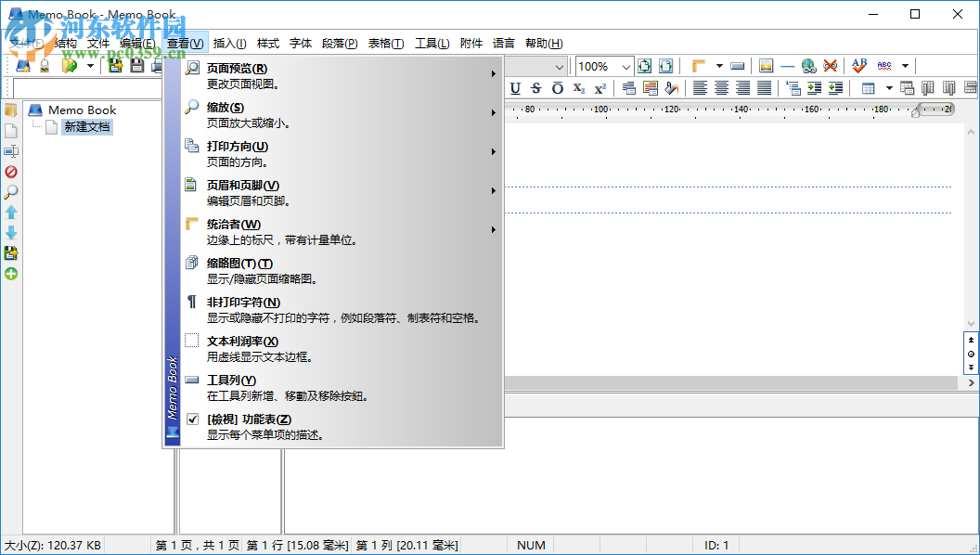Click the new memo book toolbar icon
The image size is (980, 555).
point(23,66)
